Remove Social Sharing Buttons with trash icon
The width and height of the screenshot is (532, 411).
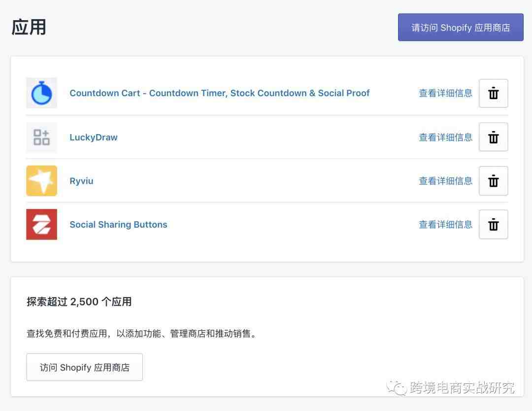(x=493, y=224)
